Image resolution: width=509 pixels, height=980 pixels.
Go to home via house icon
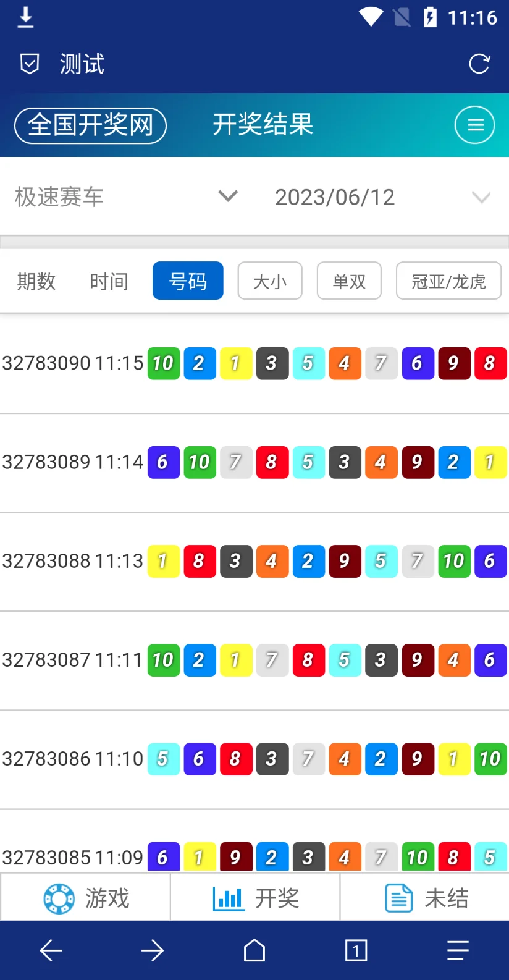coord(254,950)
